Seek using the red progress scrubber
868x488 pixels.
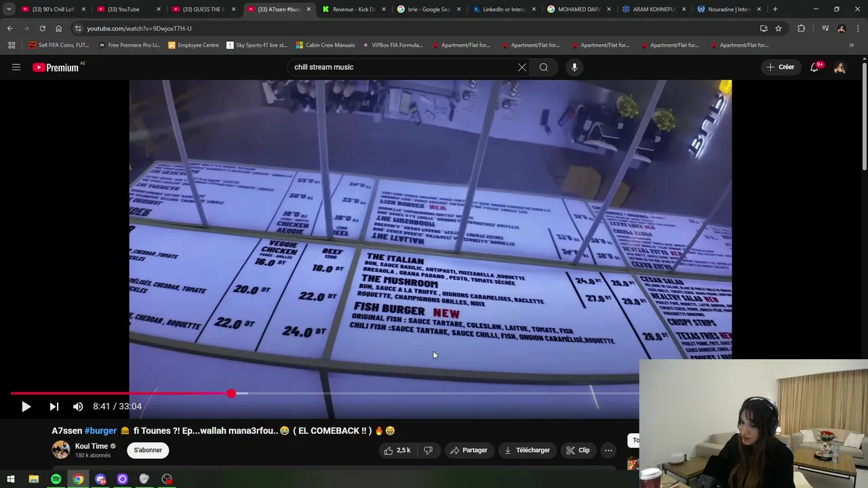pos(231,394)
